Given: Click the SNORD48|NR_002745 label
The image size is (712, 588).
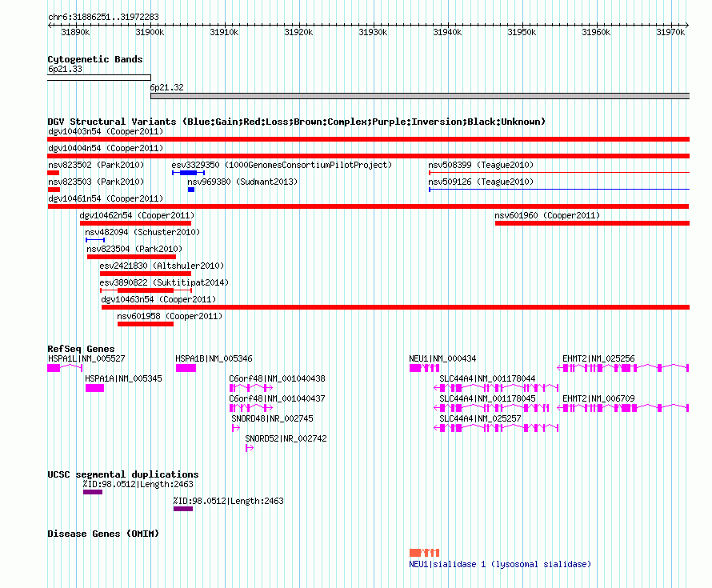Looking at the screenshot, I should click(x=273, y=418).
